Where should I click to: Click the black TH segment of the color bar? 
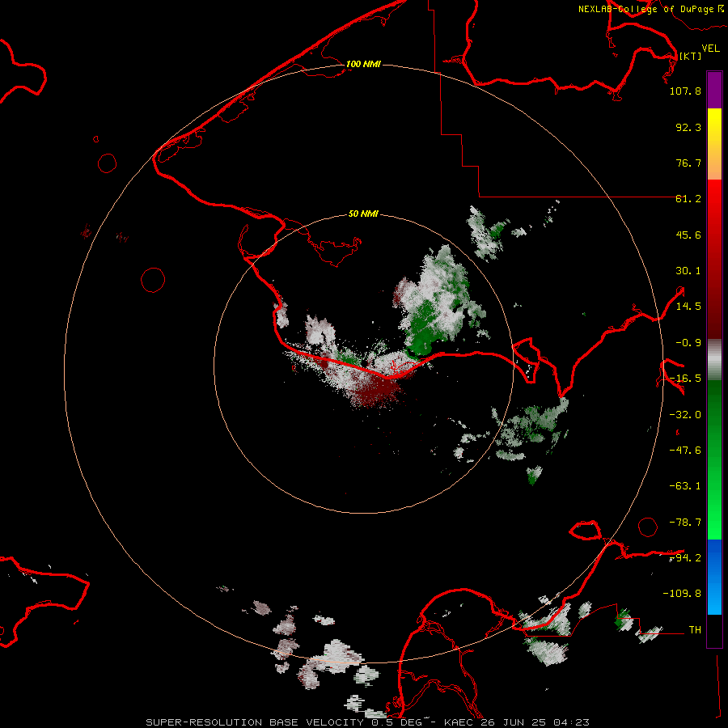[714, 631]
